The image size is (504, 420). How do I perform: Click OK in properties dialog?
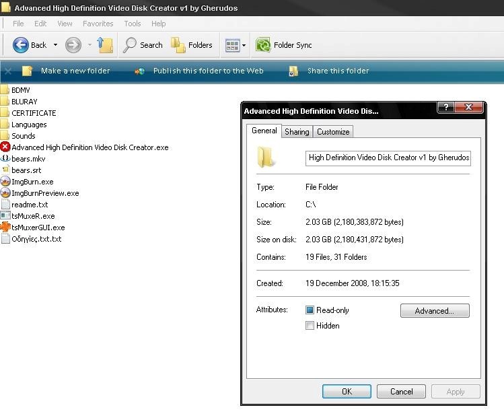click(347, 391)
